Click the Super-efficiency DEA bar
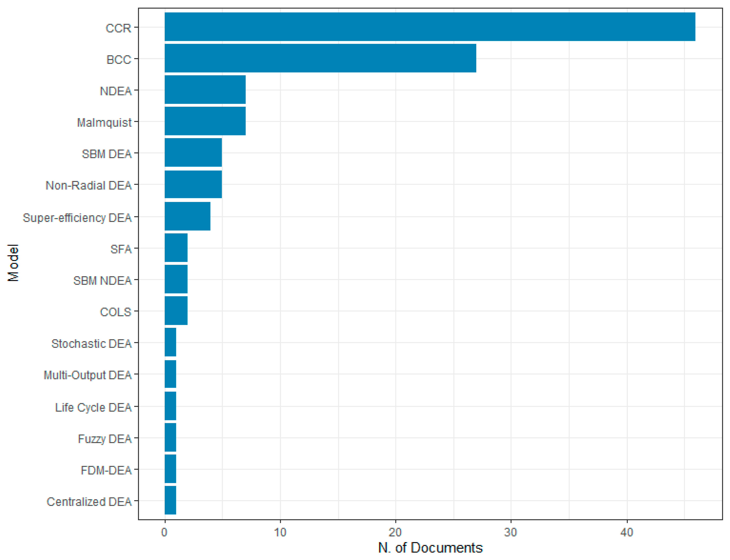Viewport: 730px width, 560px height. [x=187, y=216]
